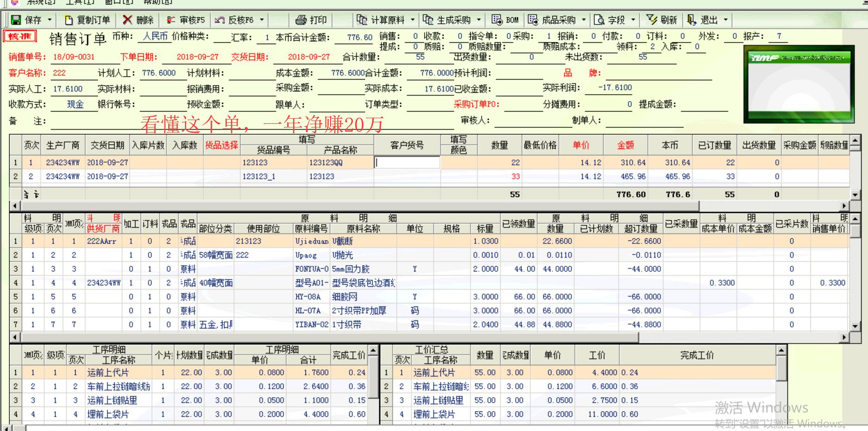
Task: Select 埋前上袋片 in 工序明细 table
Action: pos(119,414)
